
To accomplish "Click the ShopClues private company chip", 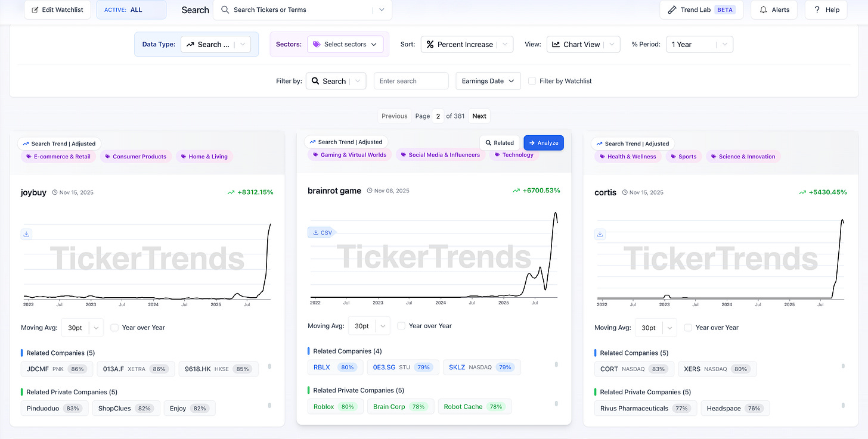I will pos(126,409).
